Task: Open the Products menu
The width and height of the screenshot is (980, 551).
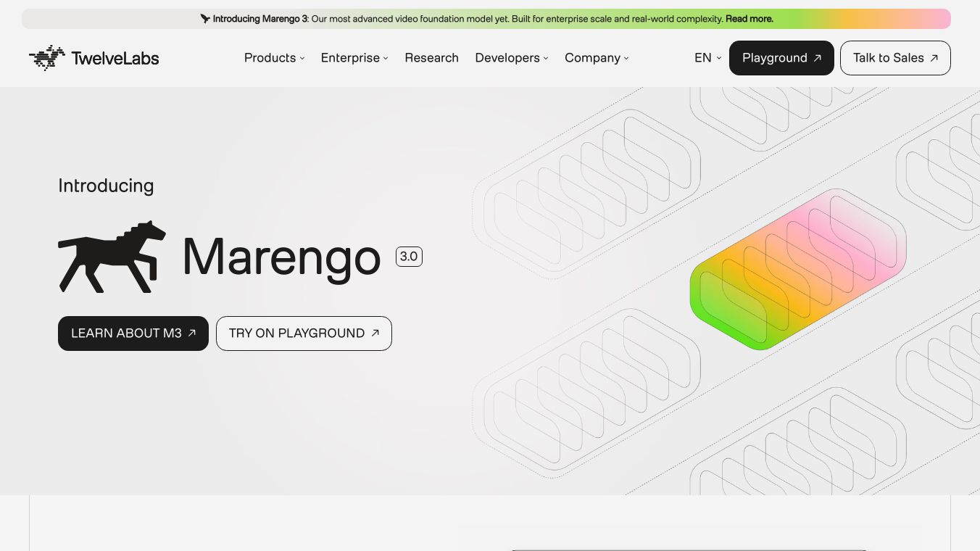Action: point(274,58)
